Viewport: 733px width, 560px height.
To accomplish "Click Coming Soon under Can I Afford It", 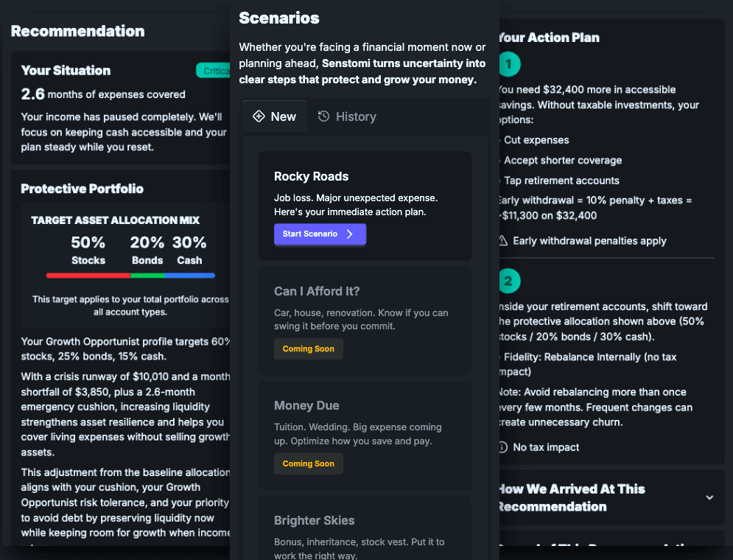I will point(308,349).
